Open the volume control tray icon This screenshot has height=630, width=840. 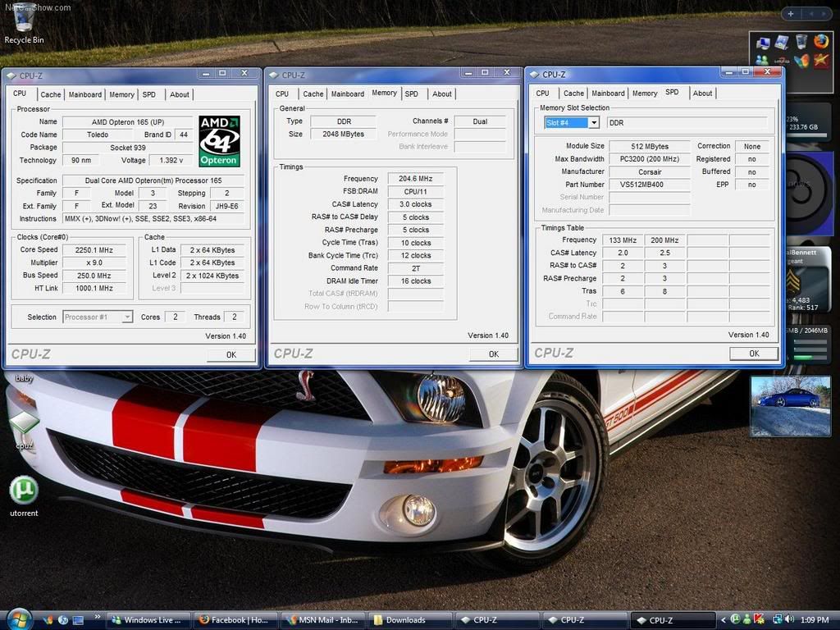coord(790,620)
